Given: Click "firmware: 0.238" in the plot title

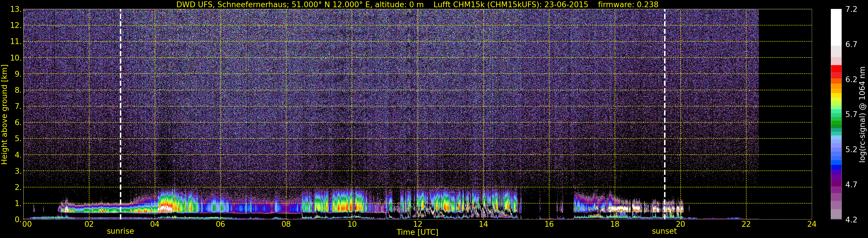Looking at the screenshot, I should point(628,4).
